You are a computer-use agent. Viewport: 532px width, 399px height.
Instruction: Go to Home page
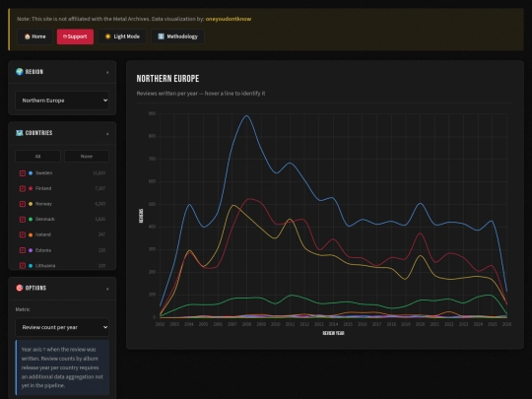34,36
